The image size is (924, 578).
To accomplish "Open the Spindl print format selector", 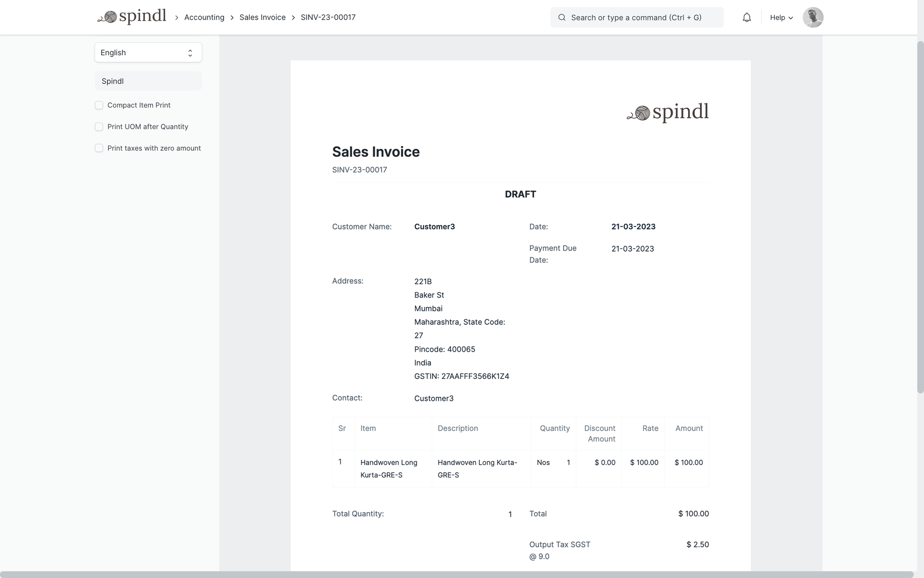I will [148, 81].
